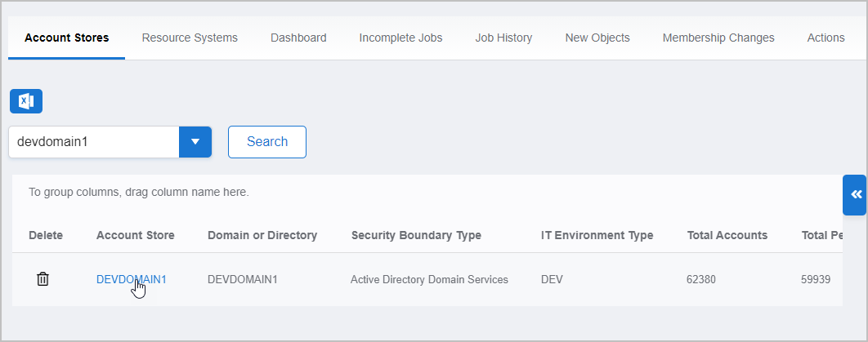Expand the side panel with double-chevron button
868x342 pixels.
point(855,194)
